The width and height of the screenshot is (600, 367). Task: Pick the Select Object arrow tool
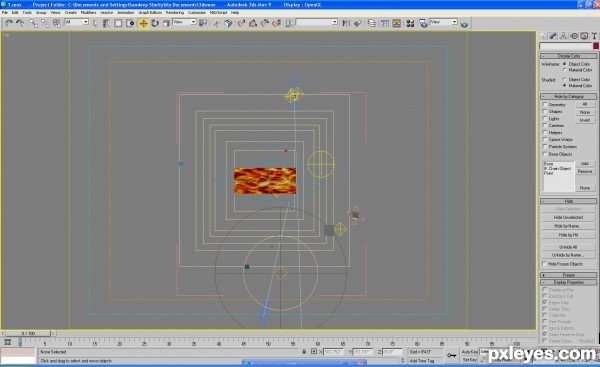(95, 23)
